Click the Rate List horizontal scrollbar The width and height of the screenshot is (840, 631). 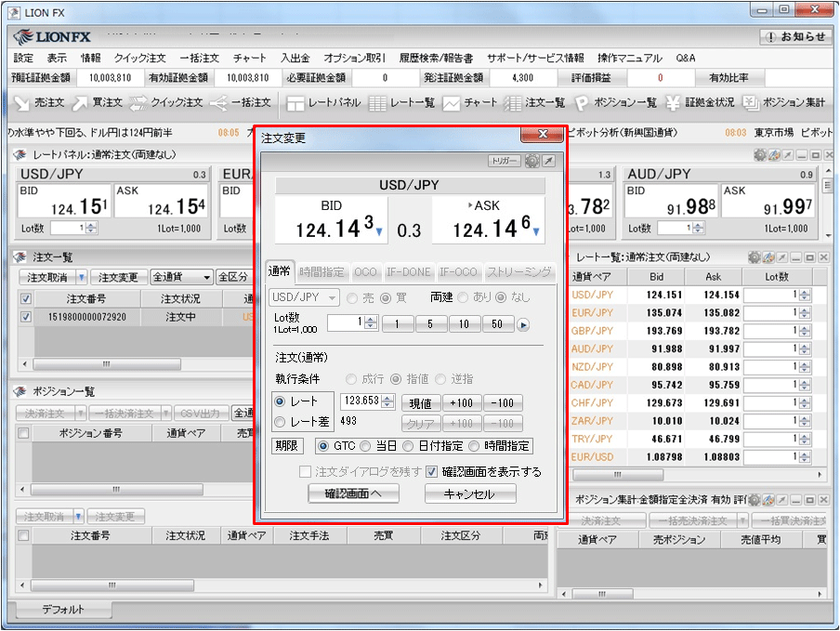(618, 475)
